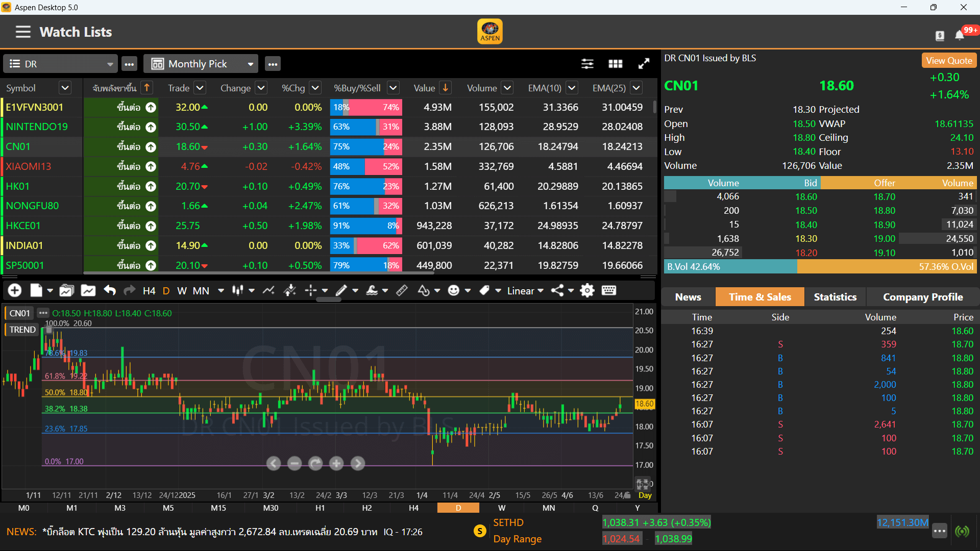Expand the watch list panel fullscreen
This screenshot has height=551, width=980.
point(644,64)
